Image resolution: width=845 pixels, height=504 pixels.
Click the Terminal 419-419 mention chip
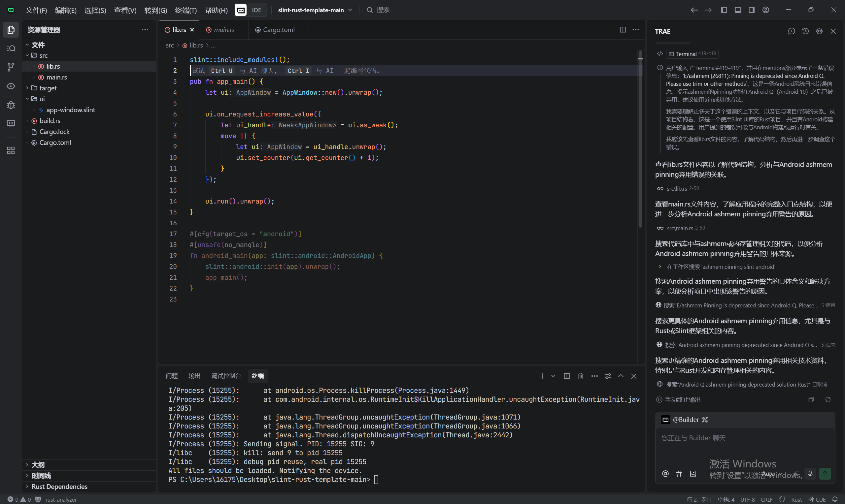point(692,54)
